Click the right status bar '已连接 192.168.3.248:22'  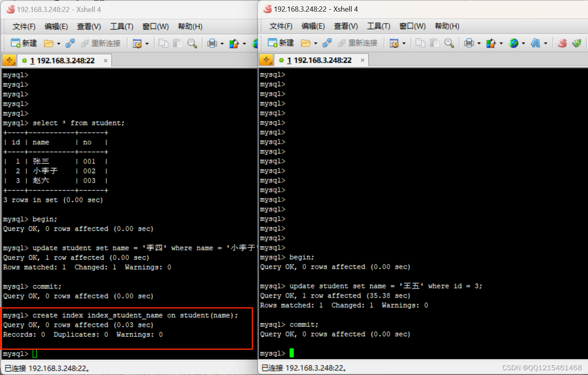[304, 368]
